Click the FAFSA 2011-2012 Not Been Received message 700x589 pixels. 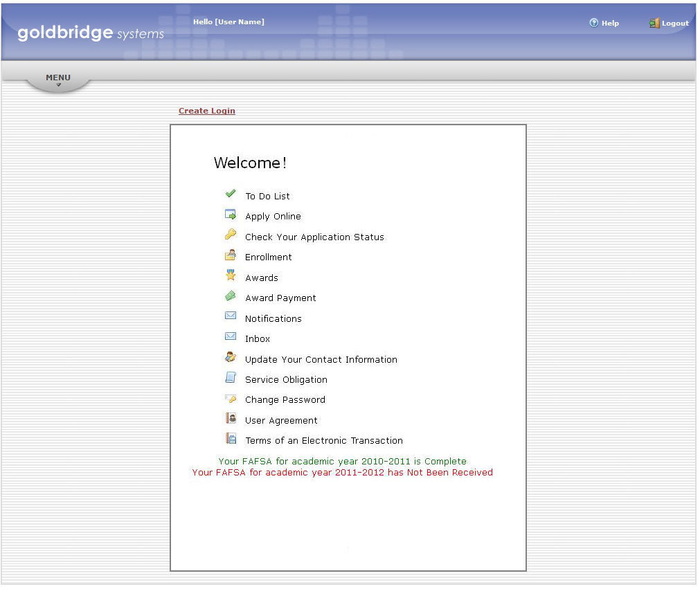click(343, 472)
